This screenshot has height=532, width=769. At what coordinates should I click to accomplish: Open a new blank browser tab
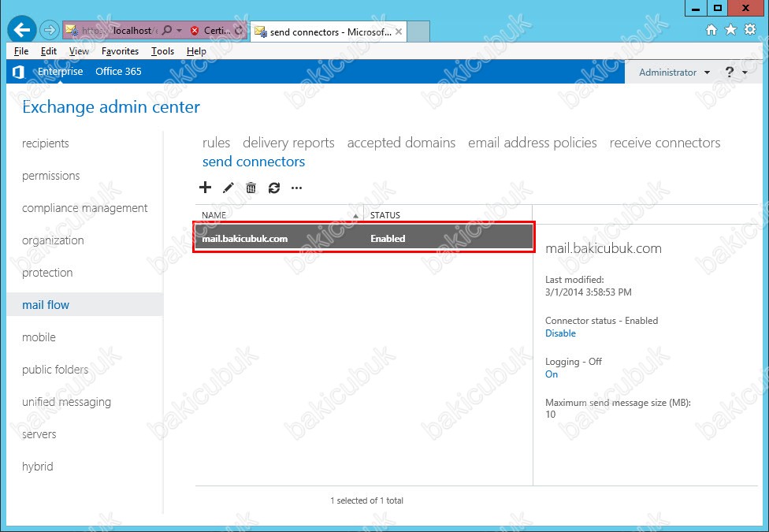point(418,32)
